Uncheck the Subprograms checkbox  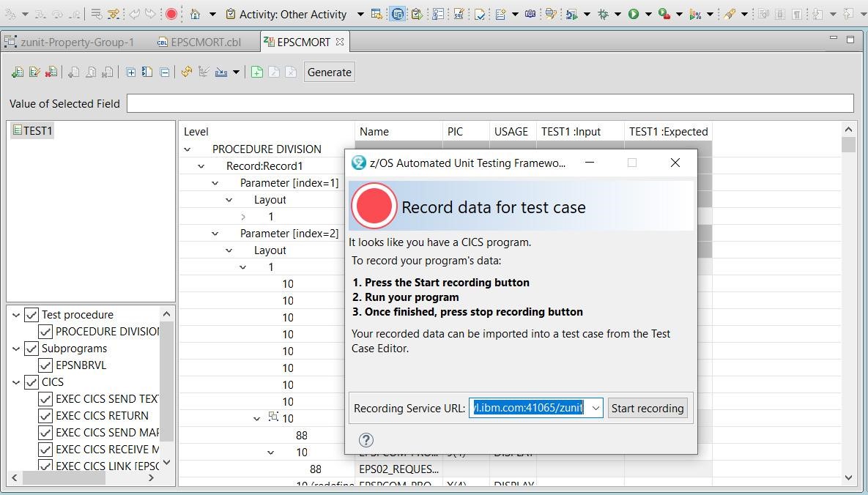point(31,349)
